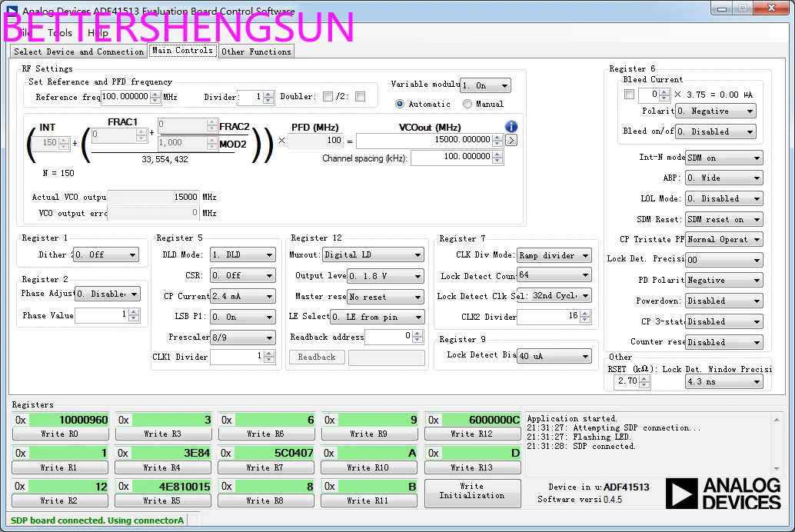Open the Help menu
This screenshot has width=795, height=532.
point(98,33)
